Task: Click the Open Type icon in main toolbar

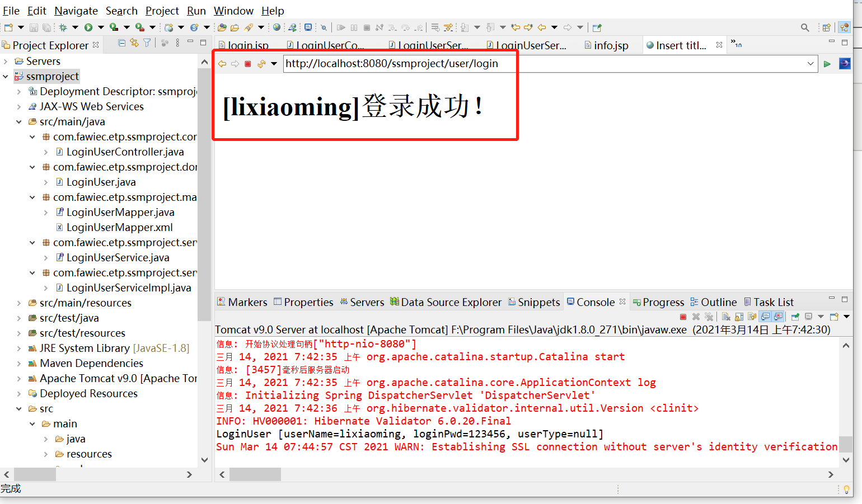Action: (x=222, y=27)
